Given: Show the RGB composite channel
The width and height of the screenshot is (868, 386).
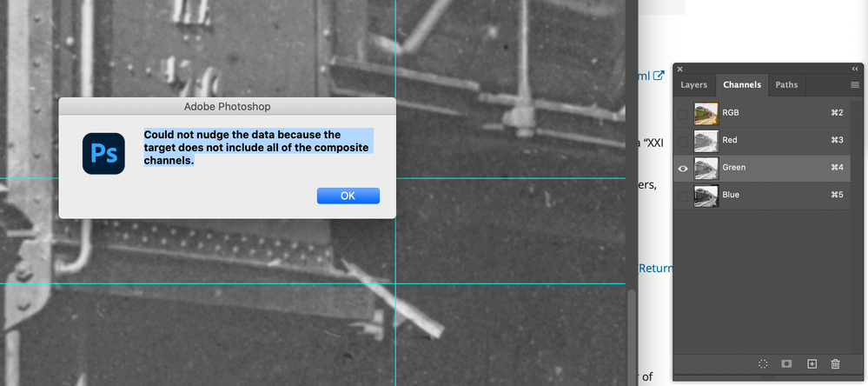Looking at the screenshot, I should tap(683, 114).
